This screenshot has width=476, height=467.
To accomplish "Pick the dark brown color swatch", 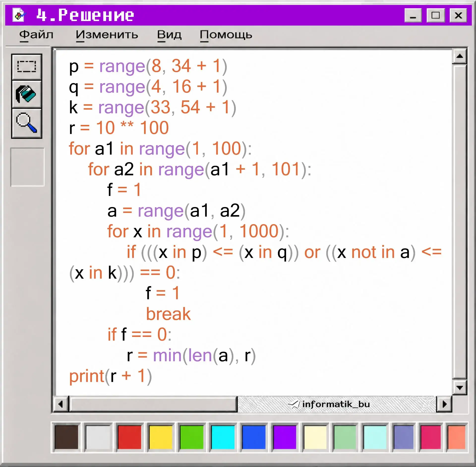I will tap(66, 437).
